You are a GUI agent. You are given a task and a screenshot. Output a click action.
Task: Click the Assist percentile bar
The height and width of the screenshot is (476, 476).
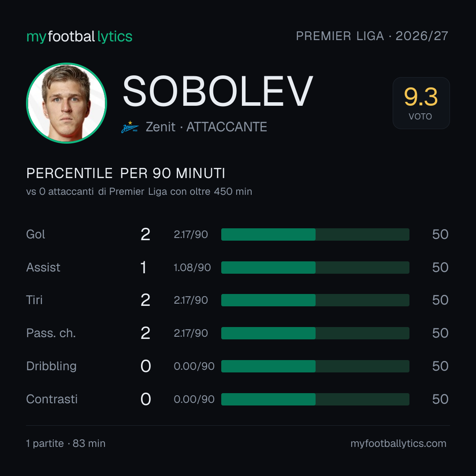click(x=315, y=268)
